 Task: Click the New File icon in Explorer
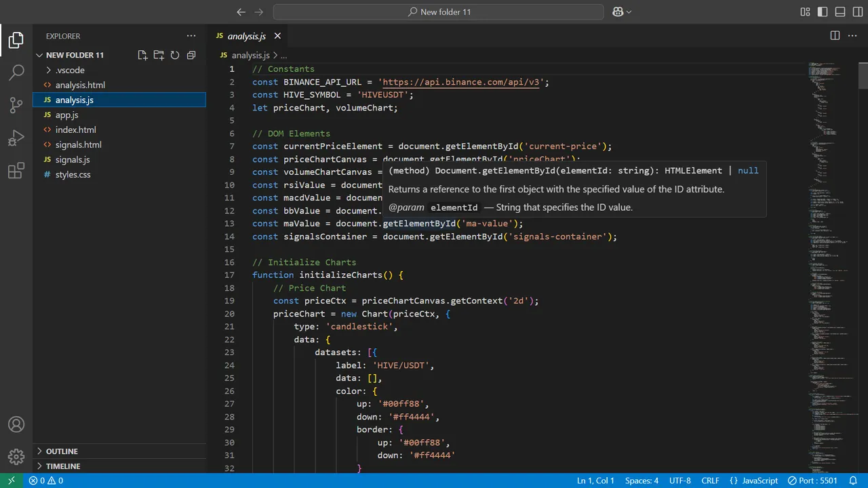pos(142,55)
